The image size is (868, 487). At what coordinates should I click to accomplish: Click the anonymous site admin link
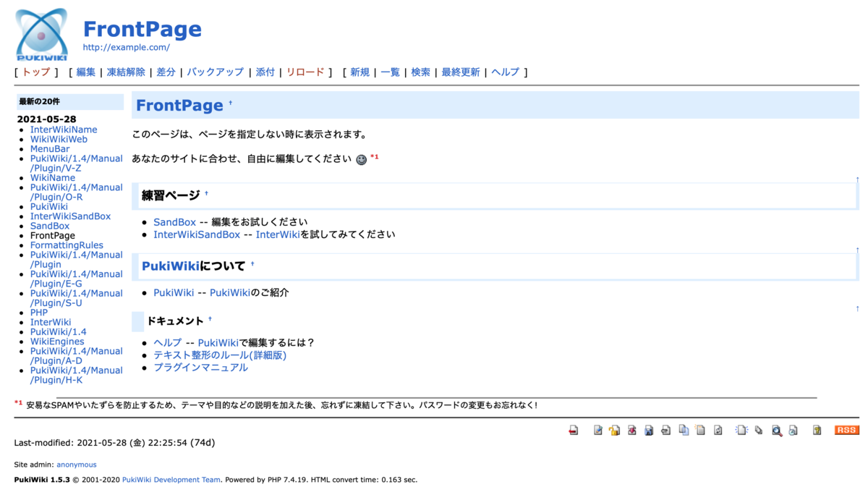tap(77, 465)
